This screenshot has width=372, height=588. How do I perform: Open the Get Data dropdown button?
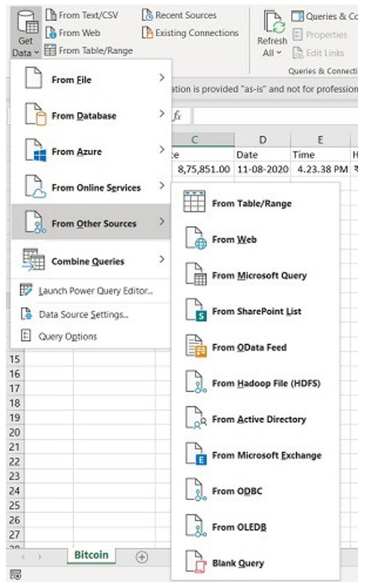pyautogui.click(x=26, y=32)
